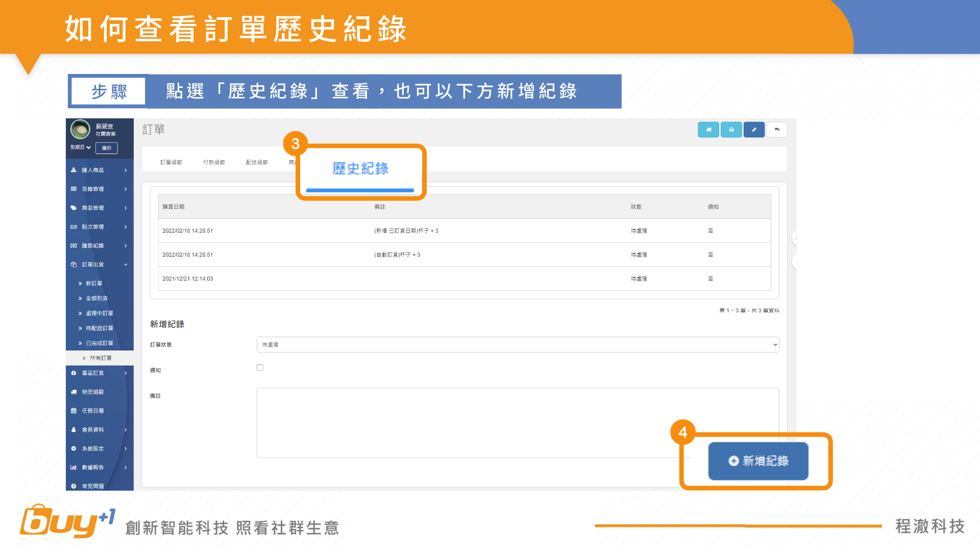Open the 訂單狀態 dropdown

pyautogui.click(x=518, y=345)
